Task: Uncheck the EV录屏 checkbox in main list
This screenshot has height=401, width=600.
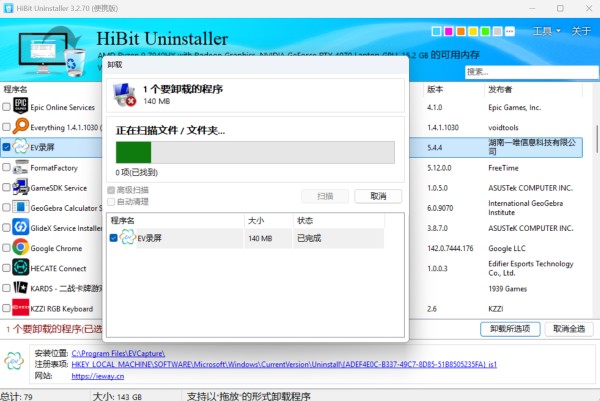Action: click(x=7, y=147)
